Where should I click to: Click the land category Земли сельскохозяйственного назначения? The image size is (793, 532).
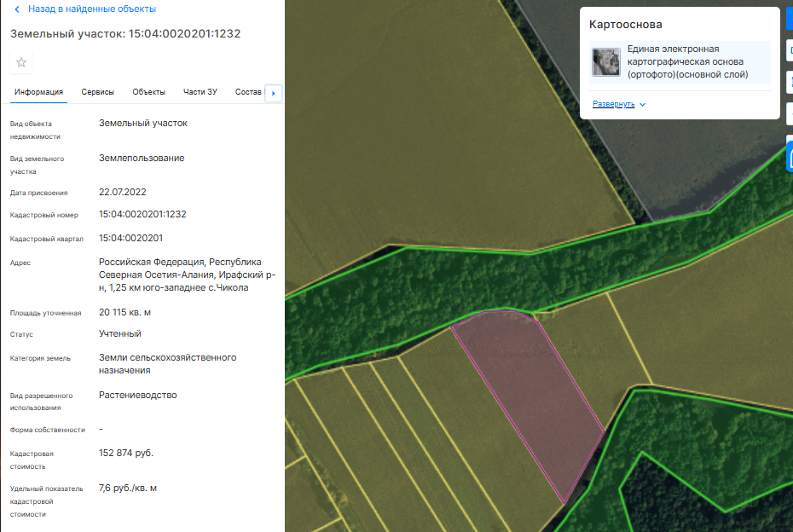(167, 364)
